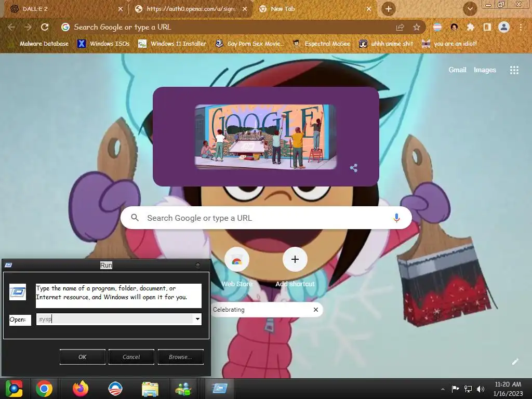Viewport: 532px width, 399px height.
Task: Click Browse... in the Run dialog
Action: 180,357
